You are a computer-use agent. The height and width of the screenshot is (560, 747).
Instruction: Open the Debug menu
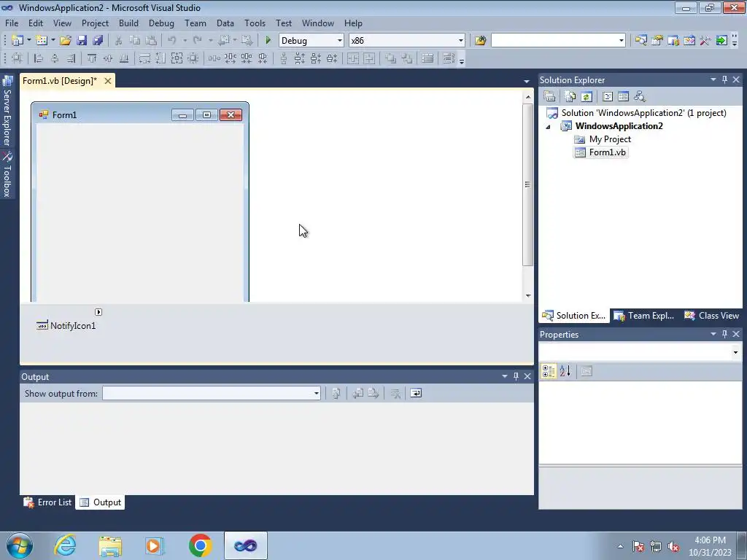click(x=161, y=23)
